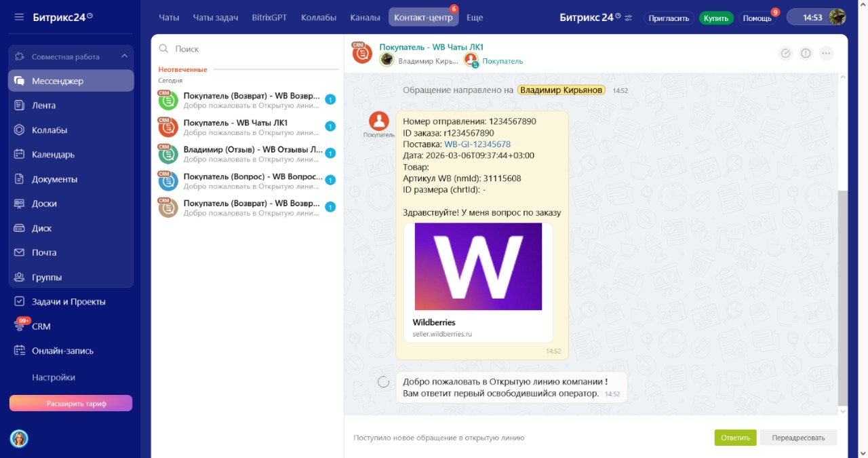Open the WB-GI-12345678 supply link

click(477, 145)
